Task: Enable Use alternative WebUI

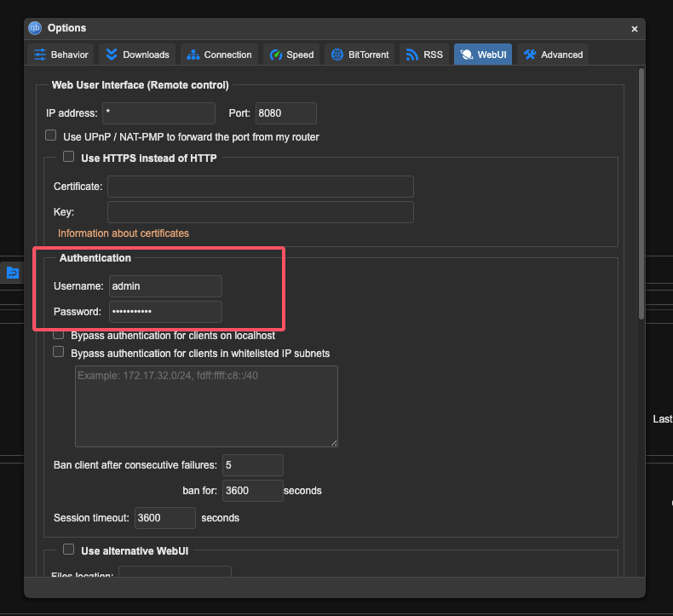Action: (x=69, y=550)
